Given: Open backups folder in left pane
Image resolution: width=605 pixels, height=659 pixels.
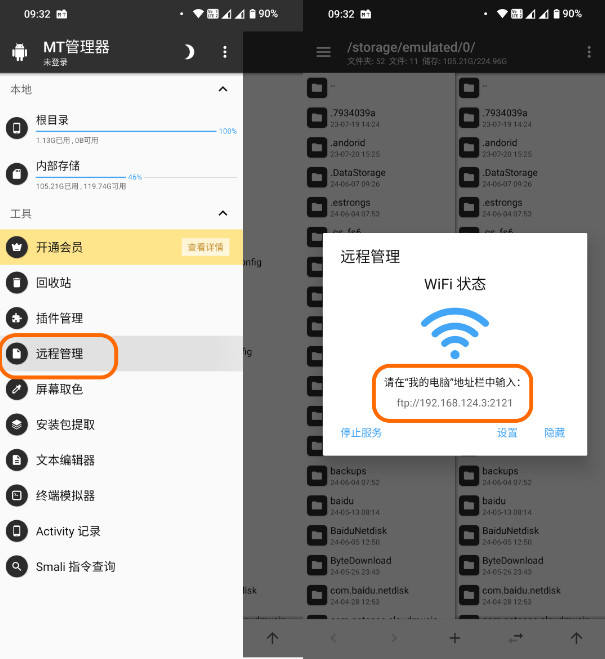Looking at the screenshot, I should pos(379,476).
